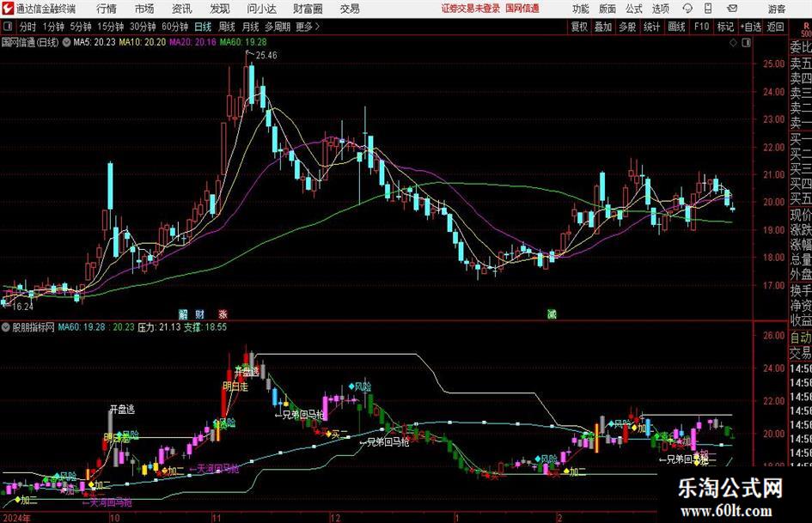Select the 日线 daily period
812x523 pixels.
coord(203,27)
